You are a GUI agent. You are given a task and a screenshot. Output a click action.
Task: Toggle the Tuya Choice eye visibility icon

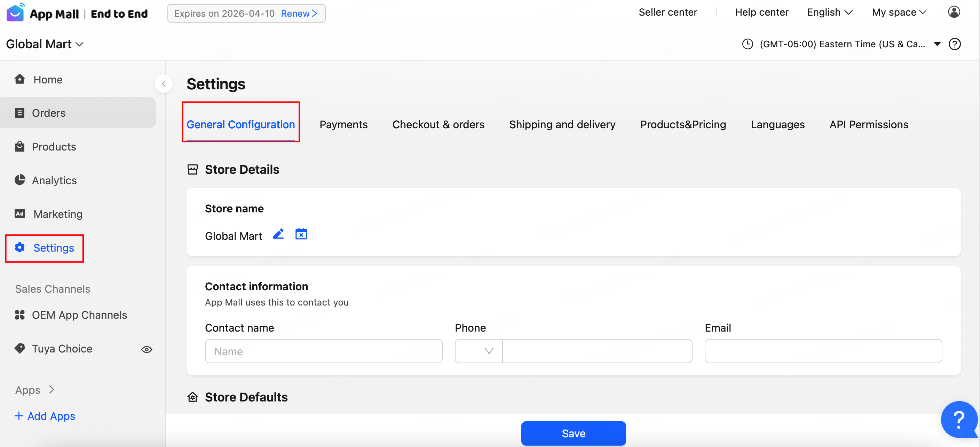(147, 349)
